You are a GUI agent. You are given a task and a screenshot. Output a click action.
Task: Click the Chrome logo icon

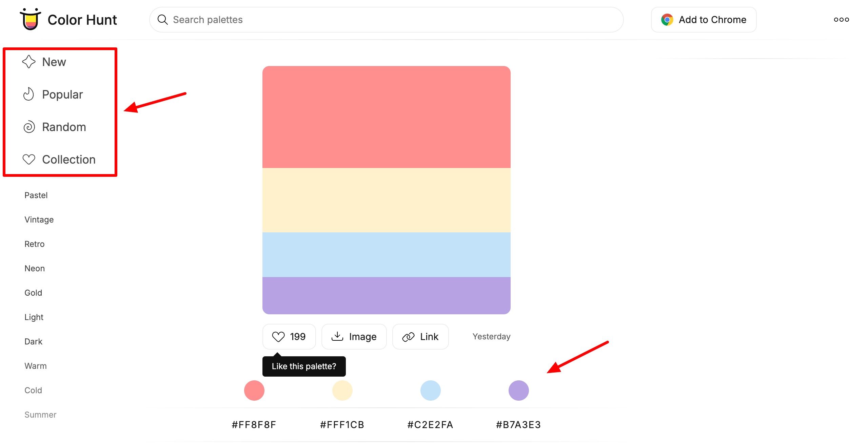tap(667, 20)
